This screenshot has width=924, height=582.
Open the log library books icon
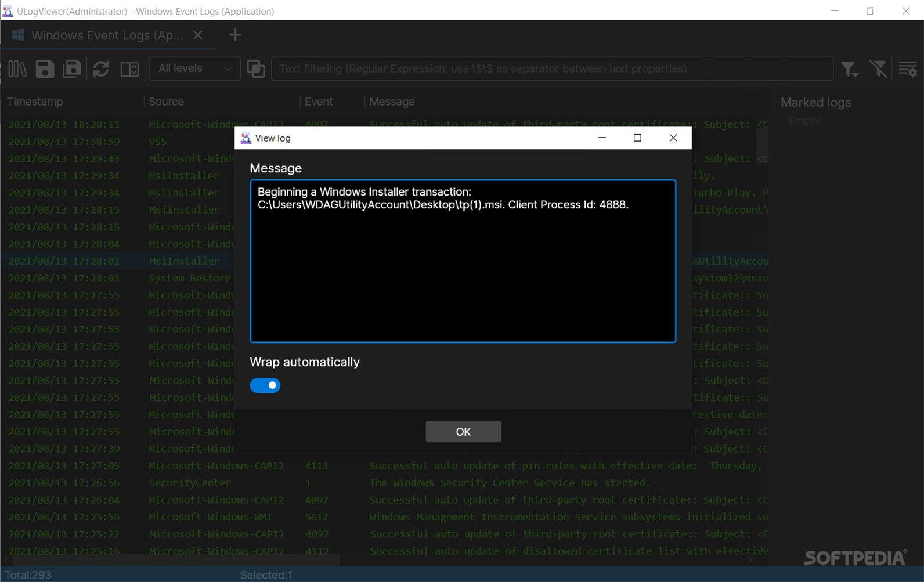(17, 69)
